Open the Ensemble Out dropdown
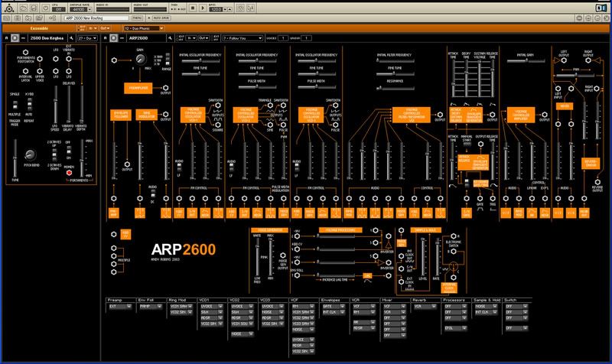 [105, 28]
